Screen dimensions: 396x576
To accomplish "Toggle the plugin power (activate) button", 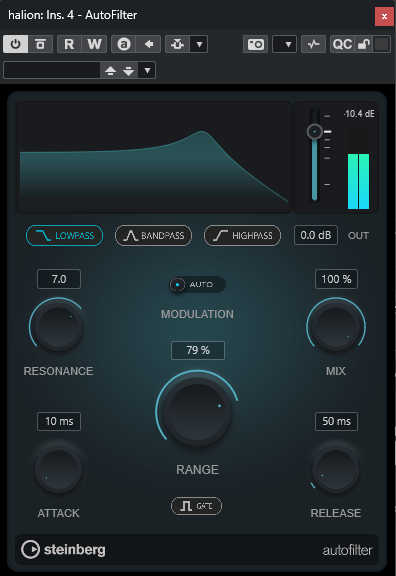I will pos(15,44).
